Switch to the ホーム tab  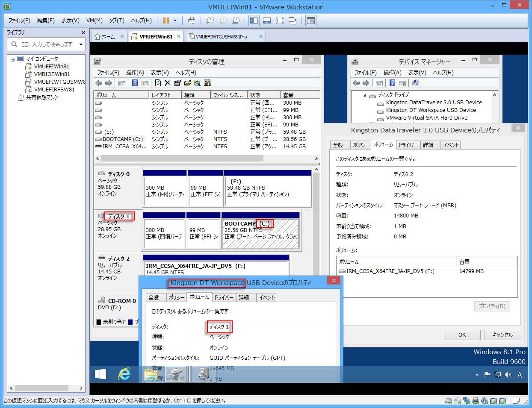(x=109, y=37)
